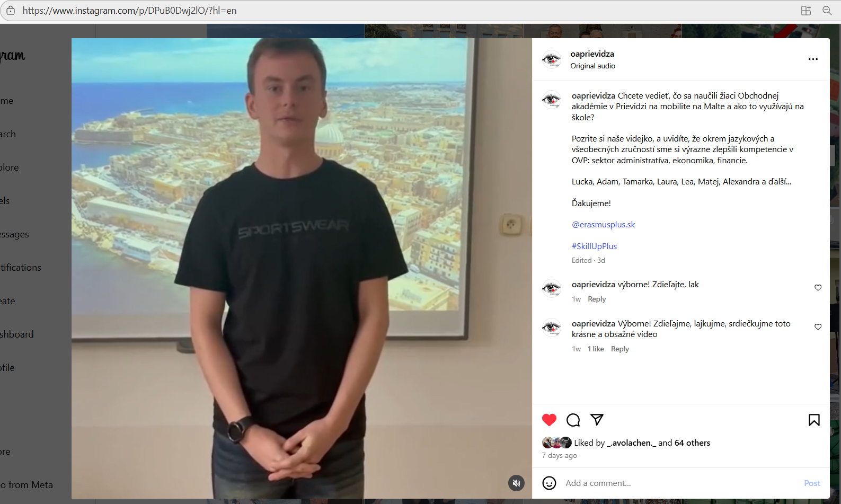The image size is (841, 504).
Task: Focus the 'Add a comment...' field
Action: pos(681,483)
